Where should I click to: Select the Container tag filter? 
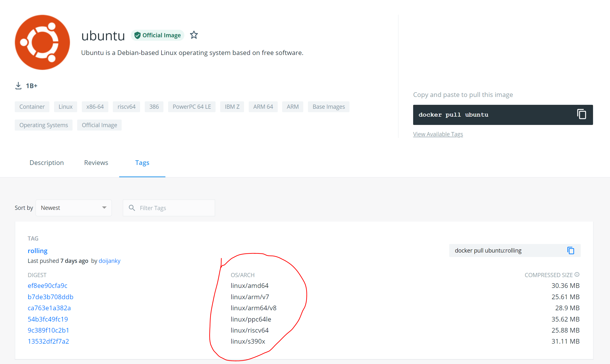[32, 107]
